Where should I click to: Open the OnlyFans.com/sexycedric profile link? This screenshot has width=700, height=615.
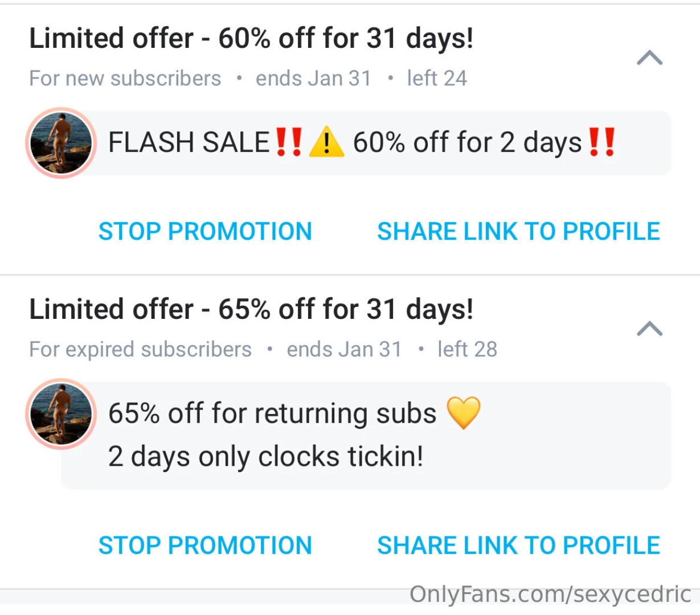550,594
